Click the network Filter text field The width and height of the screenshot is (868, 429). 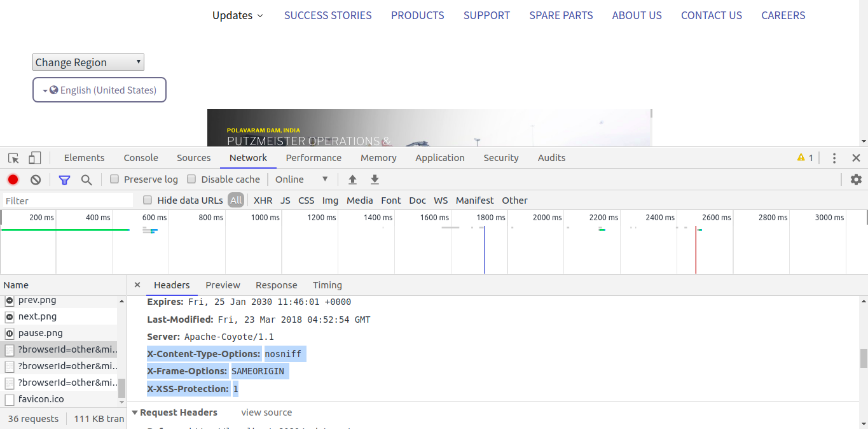(68, 200)
